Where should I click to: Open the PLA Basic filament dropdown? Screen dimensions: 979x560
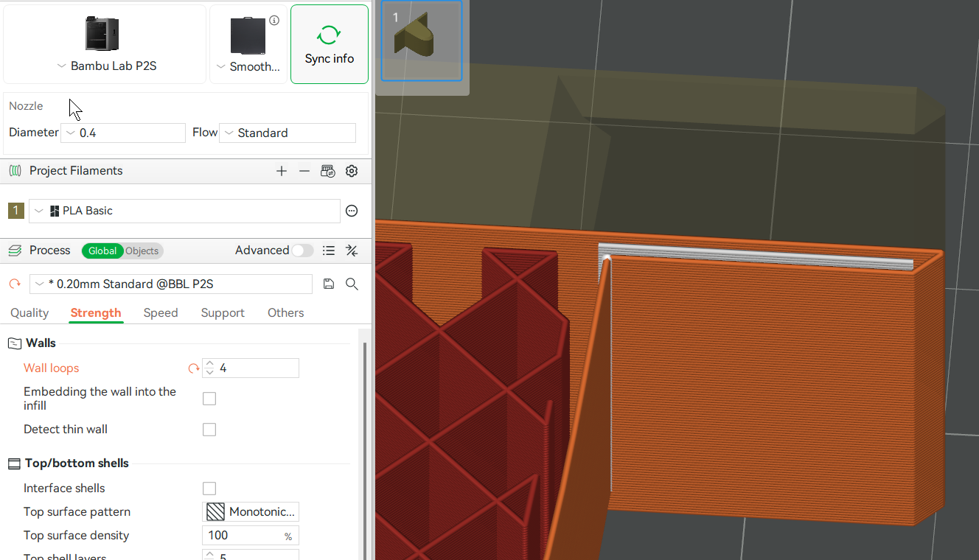tap(184, 211)
